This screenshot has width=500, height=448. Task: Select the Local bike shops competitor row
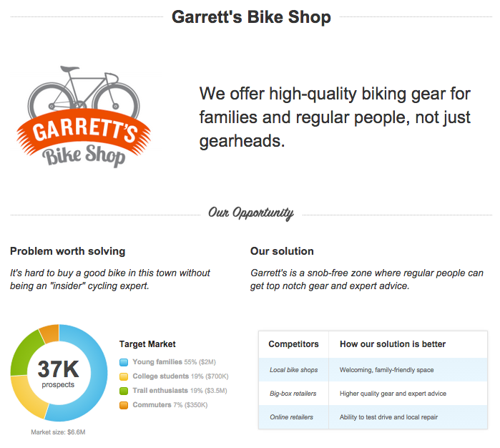pos(373,370)
